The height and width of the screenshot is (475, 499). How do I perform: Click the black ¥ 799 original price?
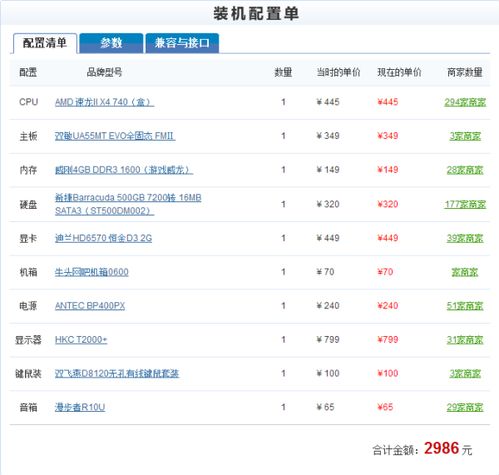click(x=328, y=340)
